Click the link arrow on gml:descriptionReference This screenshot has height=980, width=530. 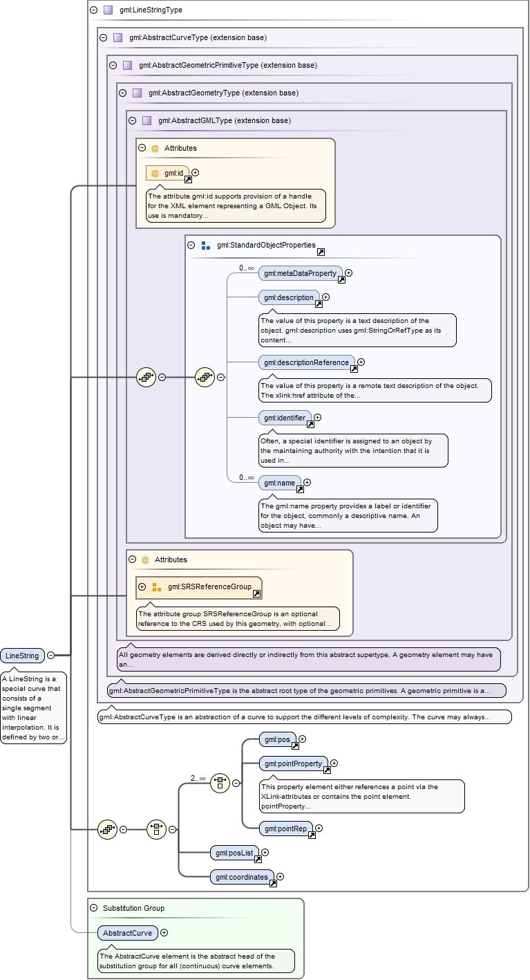354,369
